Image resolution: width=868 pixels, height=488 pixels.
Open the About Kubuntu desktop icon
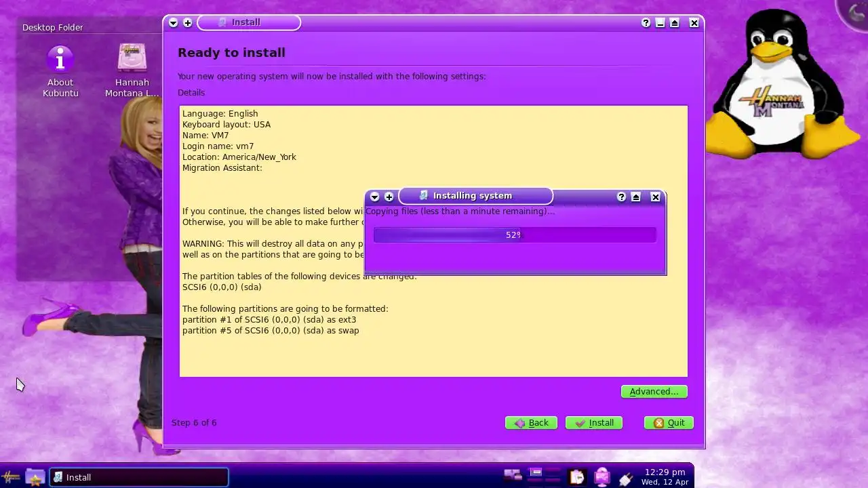60,71
